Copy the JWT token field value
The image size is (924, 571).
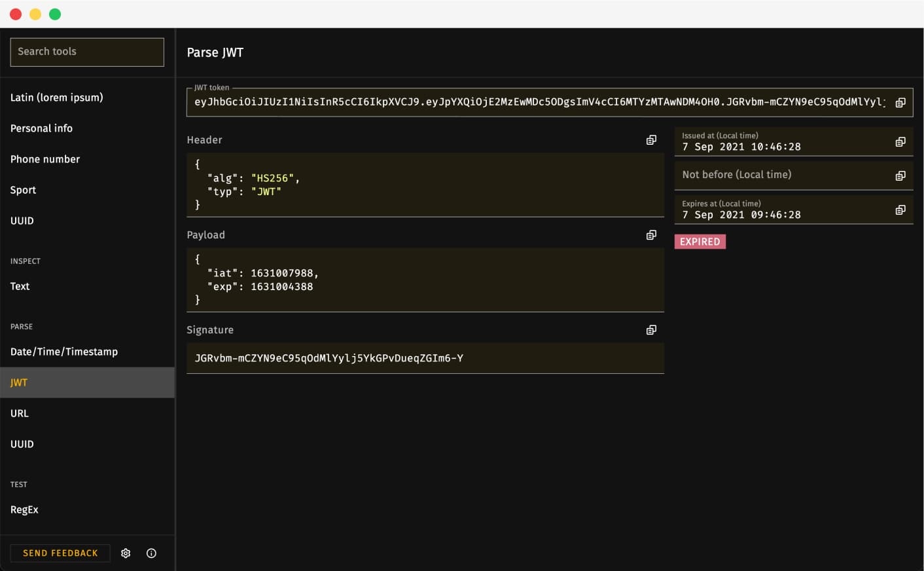(900, 103)
